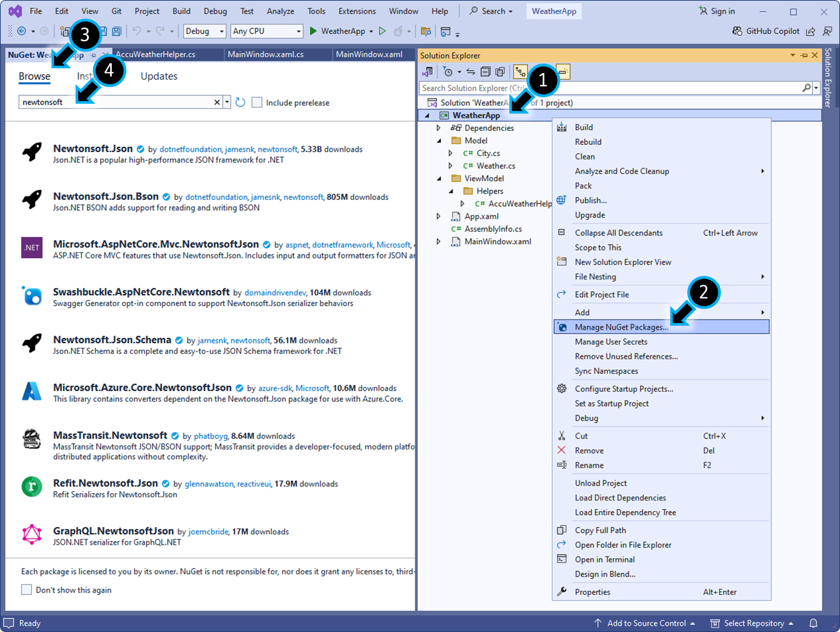This screenshot has height=632, width=840.
Task: Refresh the NuGet package search results
Action: coord(240,102)
